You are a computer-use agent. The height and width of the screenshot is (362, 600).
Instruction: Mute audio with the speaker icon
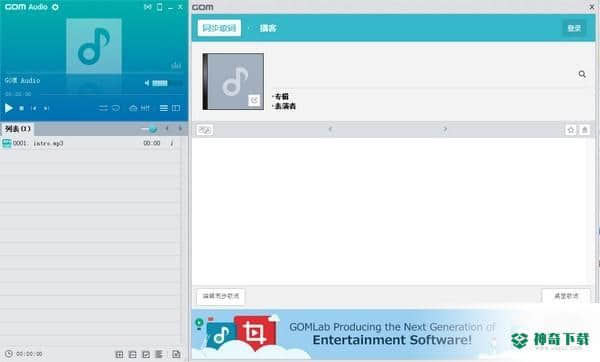(x=147, y=83)
